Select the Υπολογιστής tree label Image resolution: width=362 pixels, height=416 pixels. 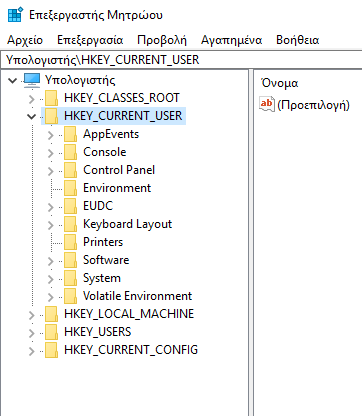(80, 80)
